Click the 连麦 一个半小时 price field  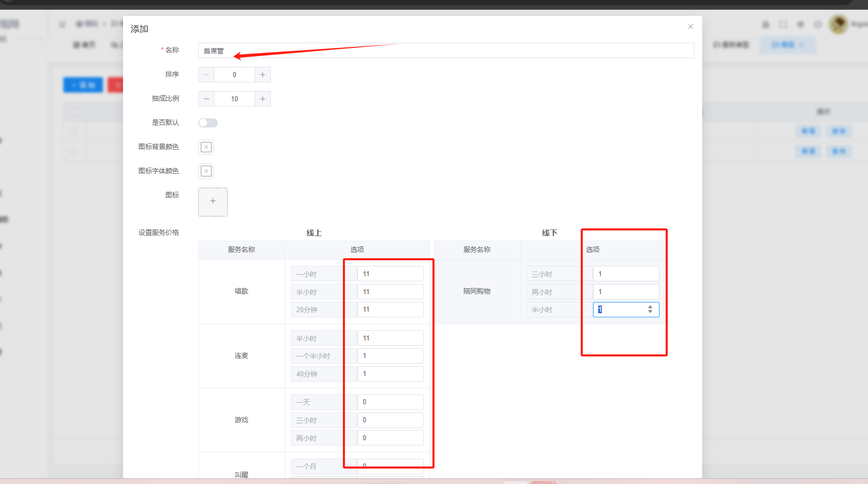pos(390,356)
